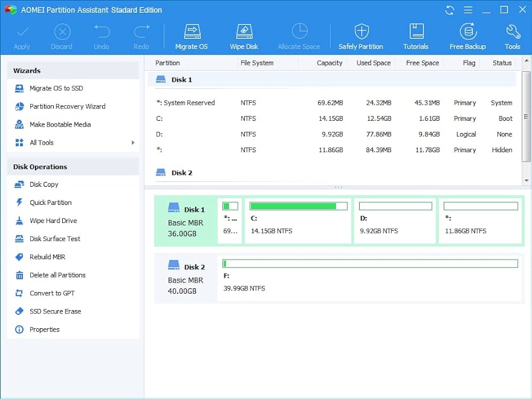Click the refresh icon in title bar
This screenshot has height=399, width=532.
pos(449,10)
